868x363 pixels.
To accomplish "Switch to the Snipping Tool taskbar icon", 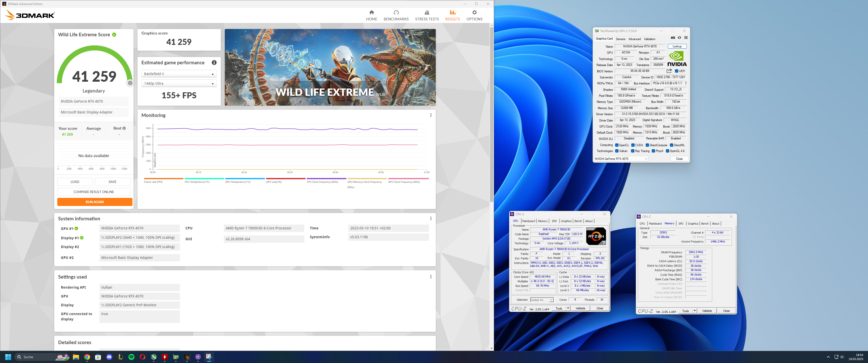I will 209,357.
